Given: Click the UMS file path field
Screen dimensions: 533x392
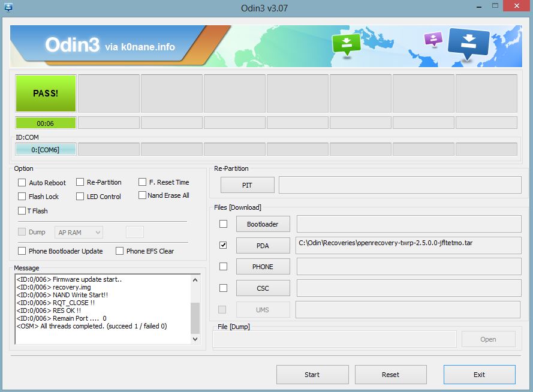Looking at the screenshot, I should click(408, 309).
